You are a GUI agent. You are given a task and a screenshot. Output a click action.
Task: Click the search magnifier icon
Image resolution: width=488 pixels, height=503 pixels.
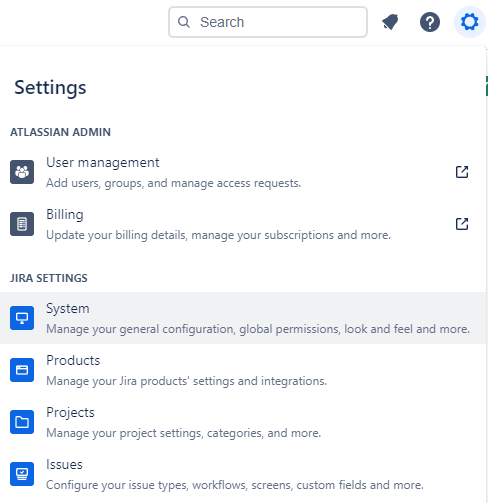[x=184, y=22]
